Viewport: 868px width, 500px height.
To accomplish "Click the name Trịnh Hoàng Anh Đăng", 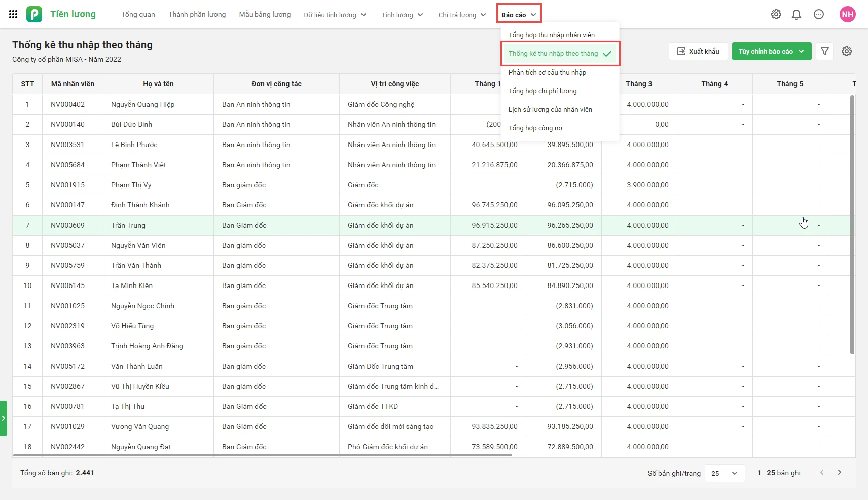I will tap(147, 346).
